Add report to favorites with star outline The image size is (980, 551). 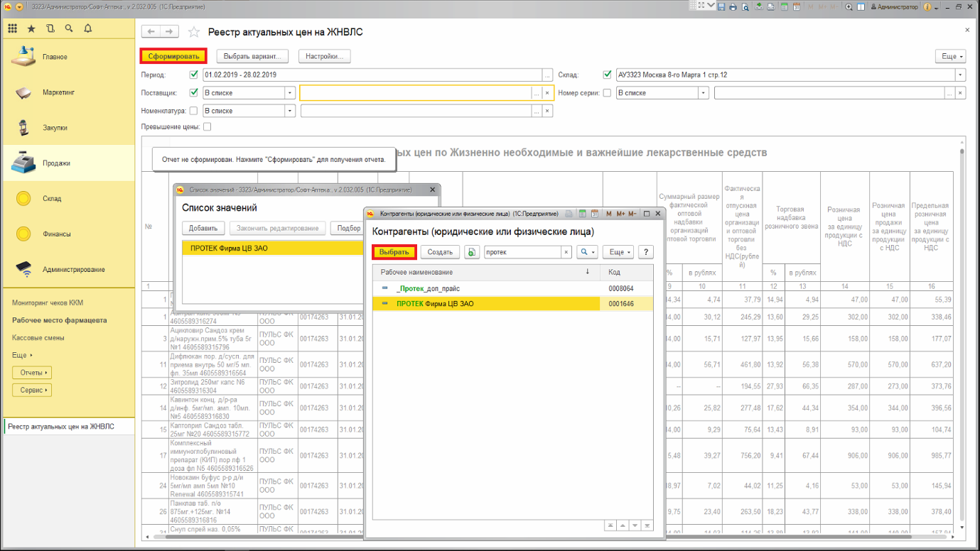click(x=193, y=32)
